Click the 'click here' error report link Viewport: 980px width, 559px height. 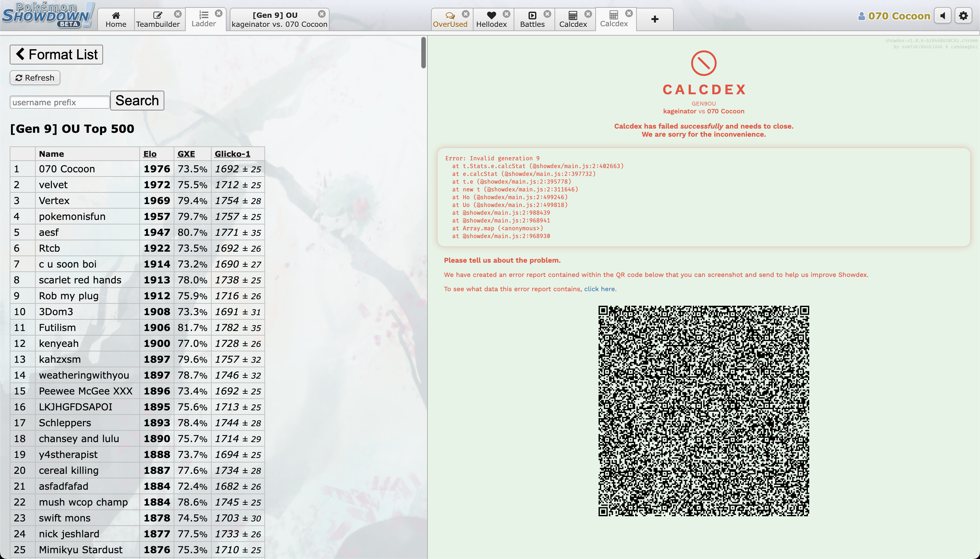[x=599, y=289]
